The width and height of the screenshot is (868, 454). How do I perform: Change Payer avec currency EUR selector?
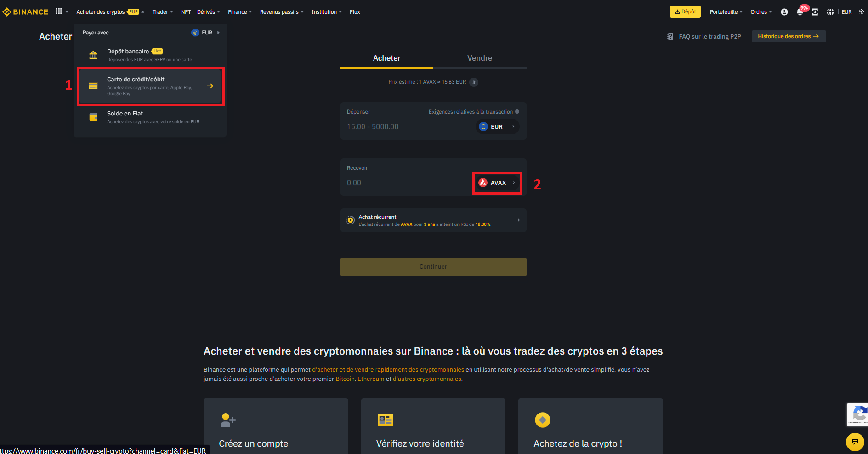pos(206,33)
